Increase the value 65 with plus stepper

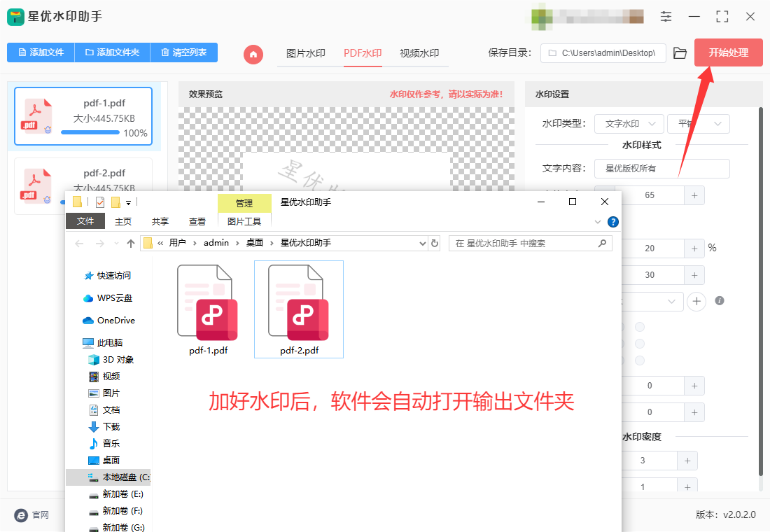coord(694,195)
